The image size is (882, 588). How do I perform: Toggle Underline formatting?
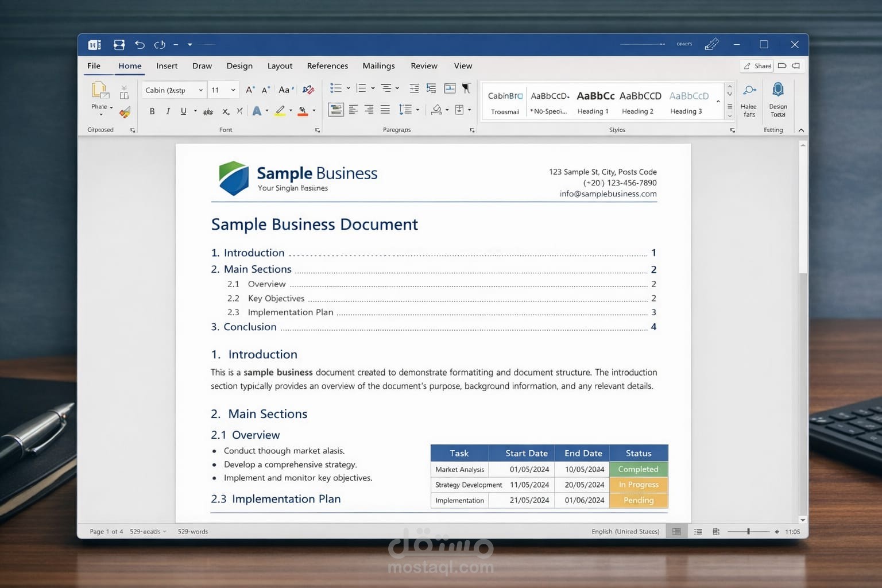pyautogui.click(x=183, y=111)
